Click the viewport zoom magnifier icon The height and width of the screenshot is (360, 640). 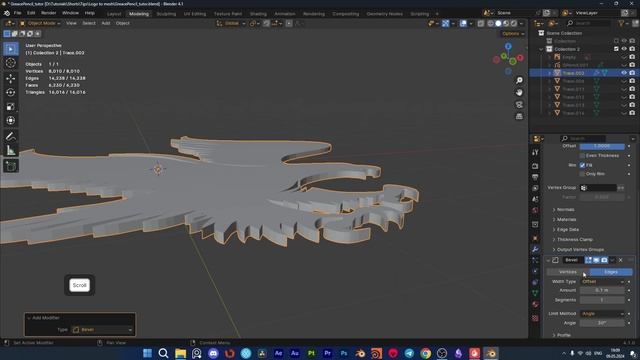coord(519,80)
